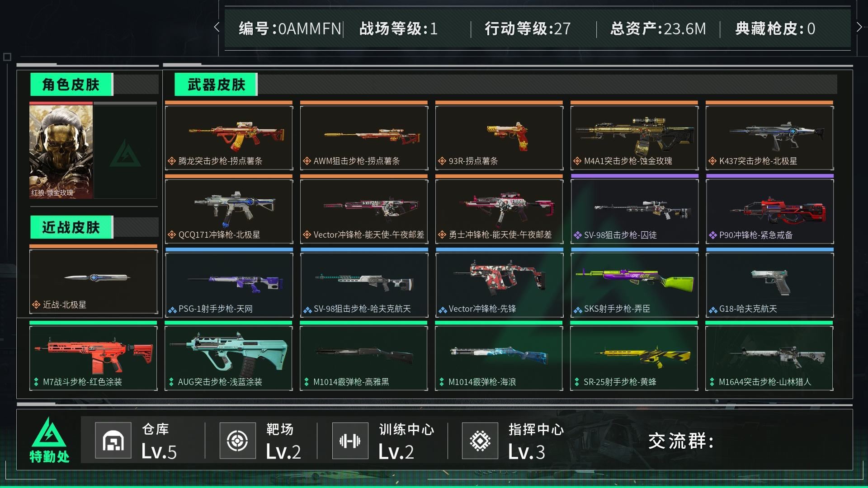
Task: Click the empty character skin slot
Action: pyautogui.click(x=125, y=151)
